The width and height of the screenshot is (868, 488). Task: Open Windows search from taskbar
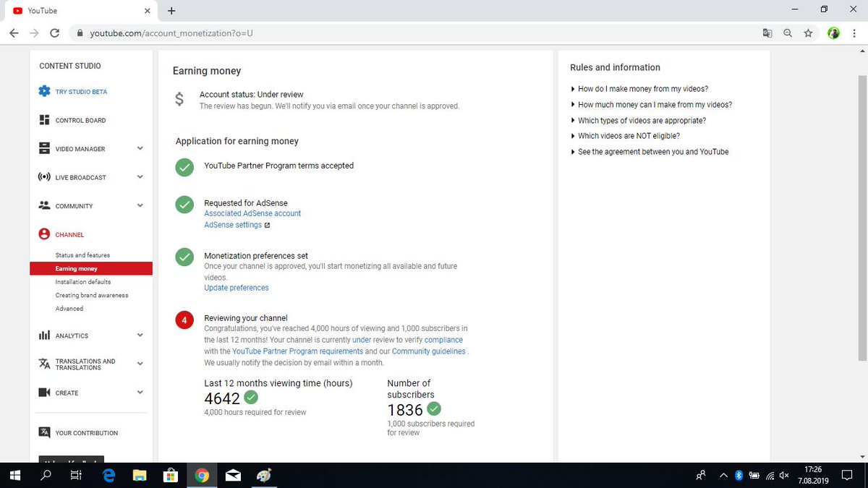[46, 475]
